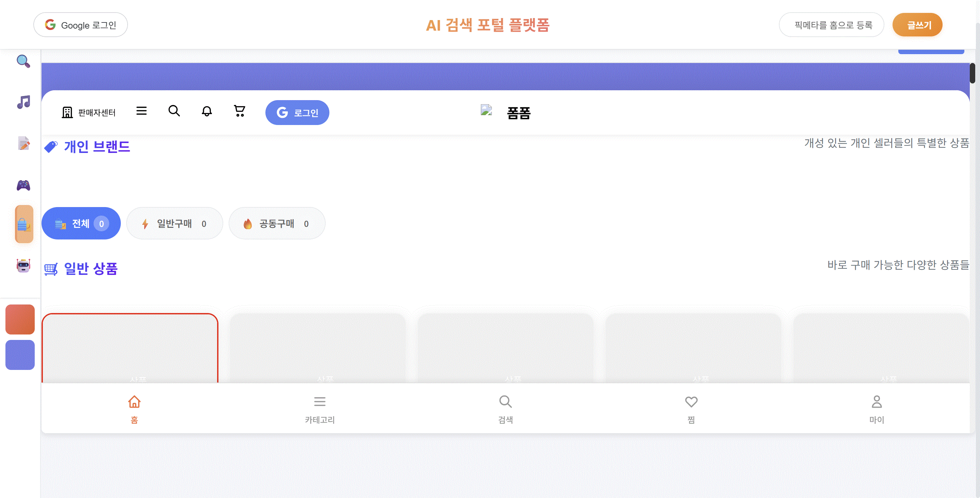Open the robot face sidebar icon

pyautogui.click(x=23, y=265)
